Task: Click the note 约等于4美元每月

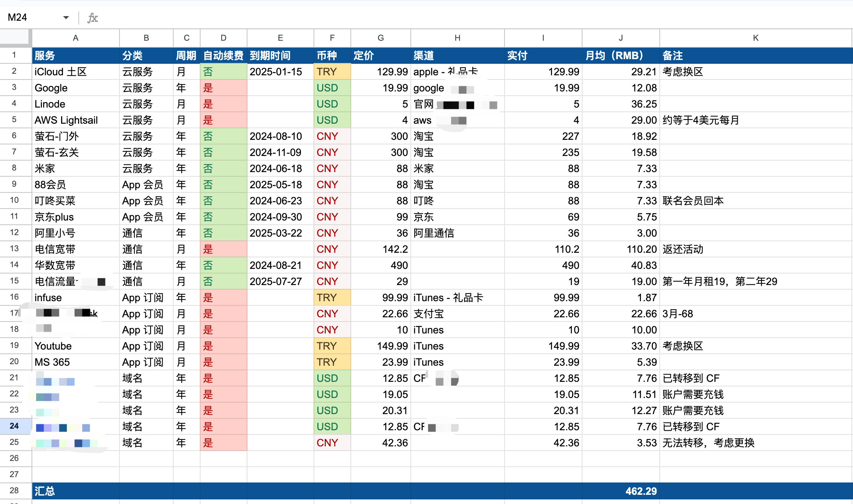Action: [756, 120]
